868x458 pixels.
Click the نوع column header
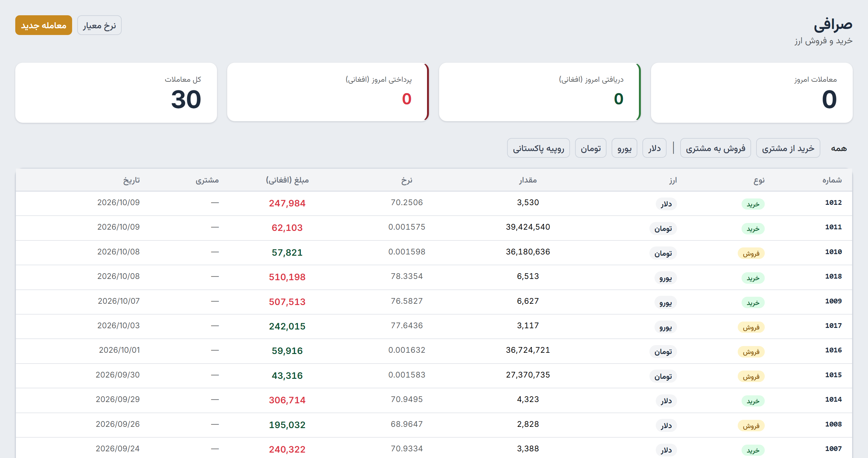point(759,180)
